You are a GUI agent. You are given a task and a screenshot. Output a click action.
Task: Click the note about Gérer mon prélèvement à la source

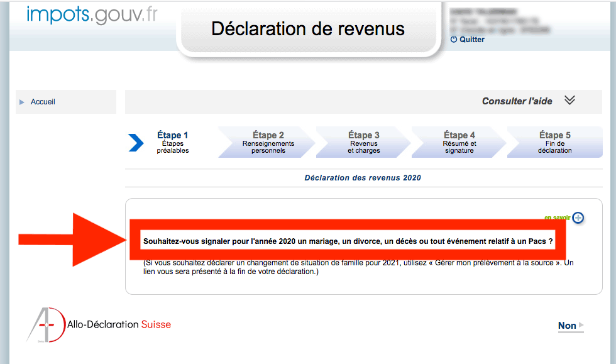pyautogui.click(x=358, y=267)
